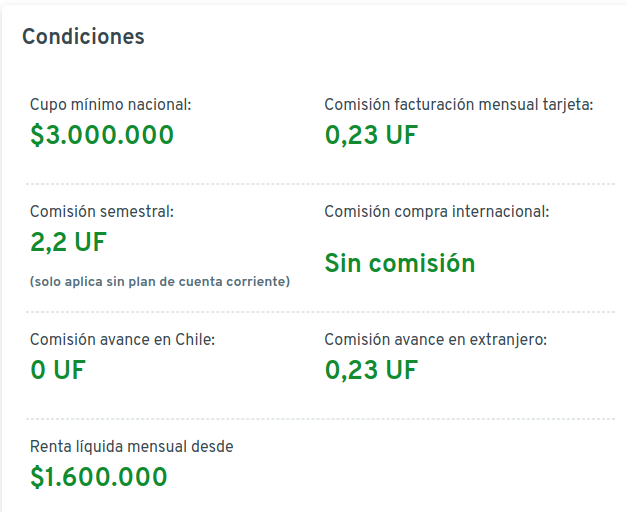Click Comisión facturación mensual tarjeta label
The image size is (627, 512).
coord(459,105)
